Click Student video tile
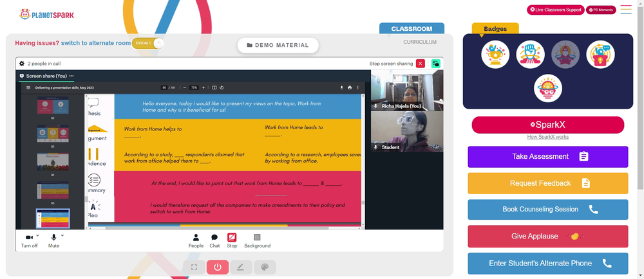The width and height of the screenshot is (644, 279). [407, 132]
